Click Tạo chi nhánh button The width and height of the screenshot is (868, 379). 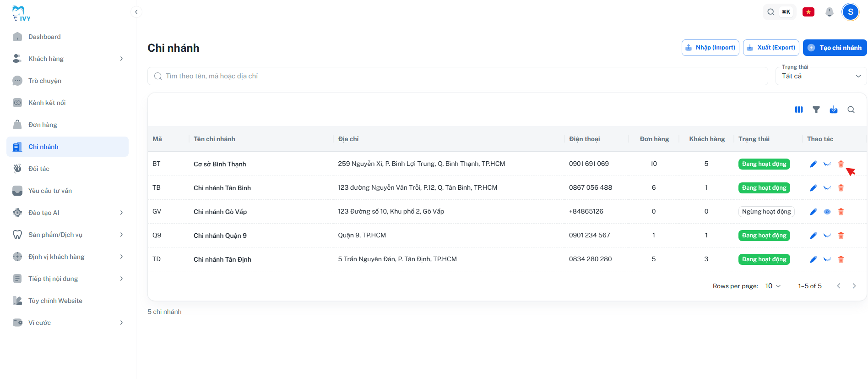point(835,48)
